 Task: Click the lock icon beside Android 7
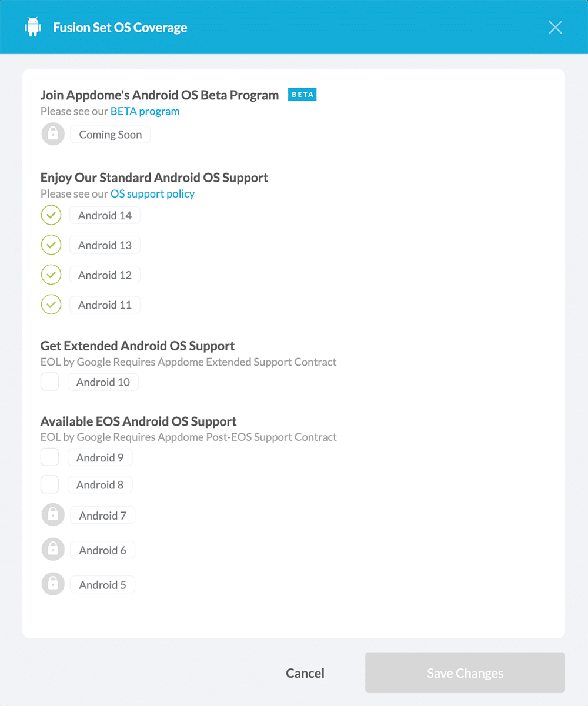[x=52, y=514]
